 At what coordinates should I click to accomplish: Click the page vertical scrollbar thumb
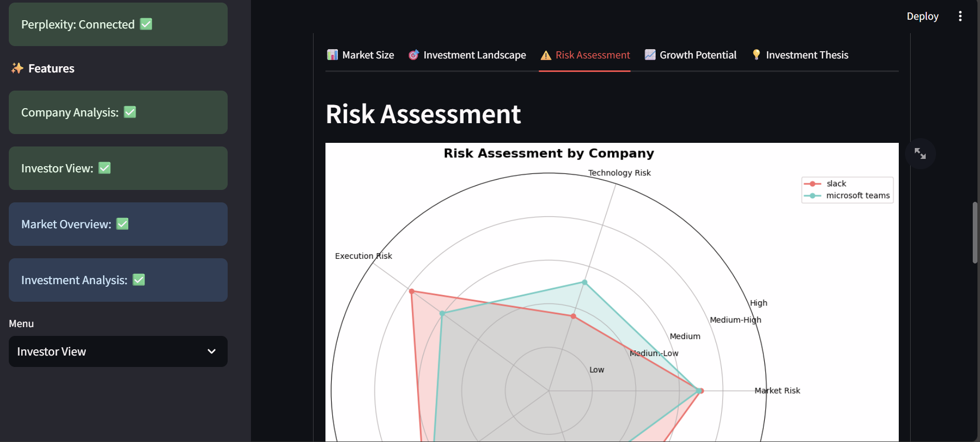pyautogui.click(x=975, y=233)
